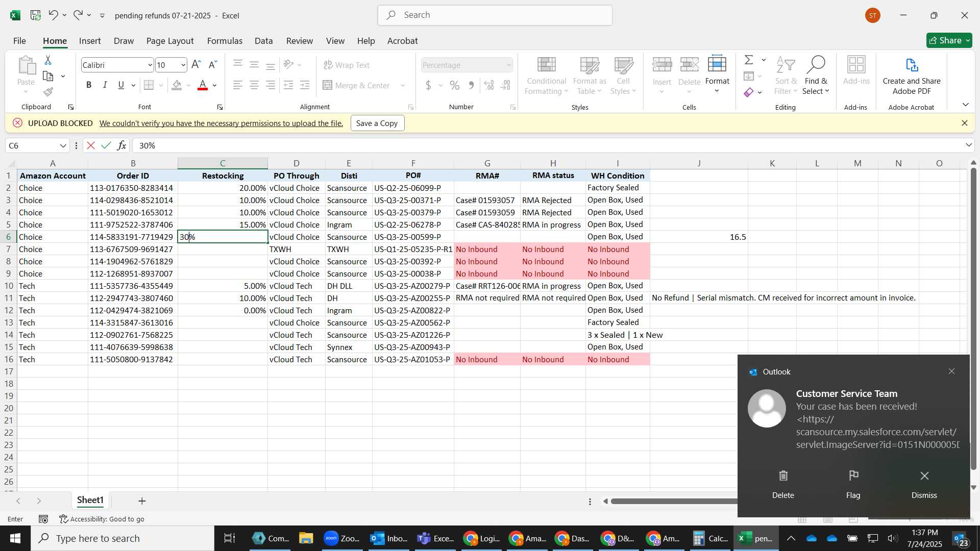Open the font size dropdown
Image resolution: width=980 pixels, height=551 pixels.
(183, 65)
